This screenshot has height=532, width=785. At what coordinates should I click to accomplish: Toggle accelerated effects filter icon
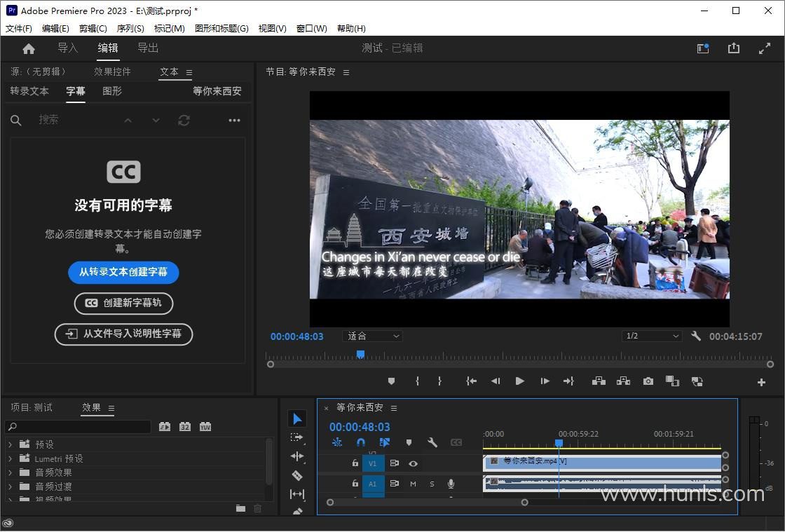(x=164, y=427)
